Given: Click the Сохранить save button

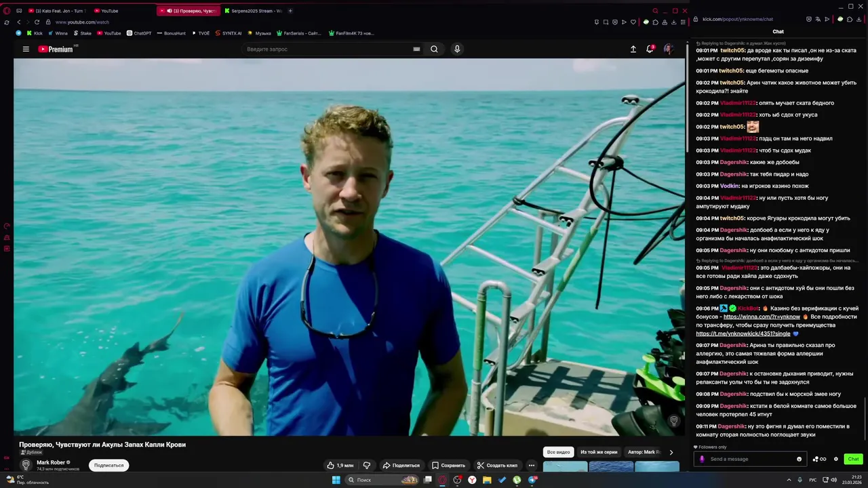Looking at the screenshot, I should click(448, 466).
